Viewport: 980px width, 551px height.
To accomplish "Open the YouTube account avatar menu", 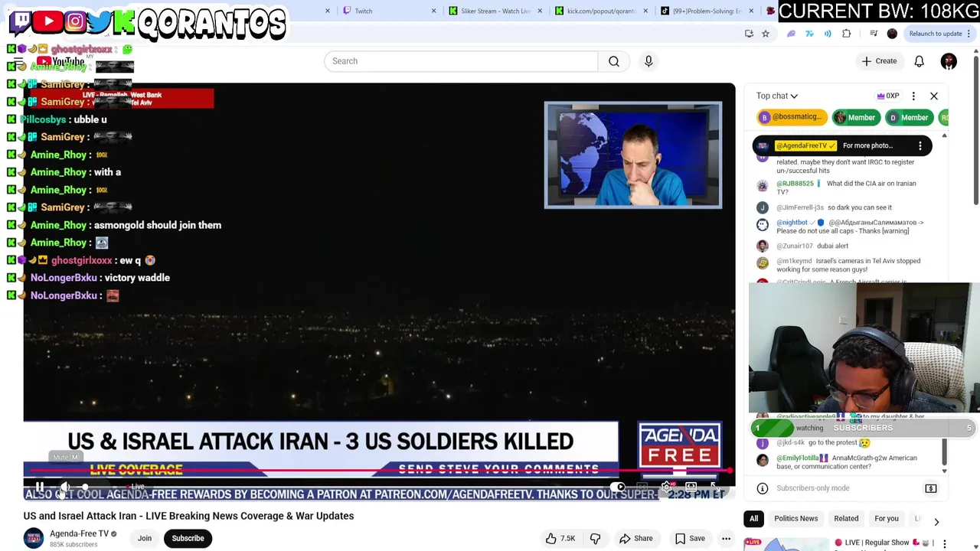I will (949, 61).
